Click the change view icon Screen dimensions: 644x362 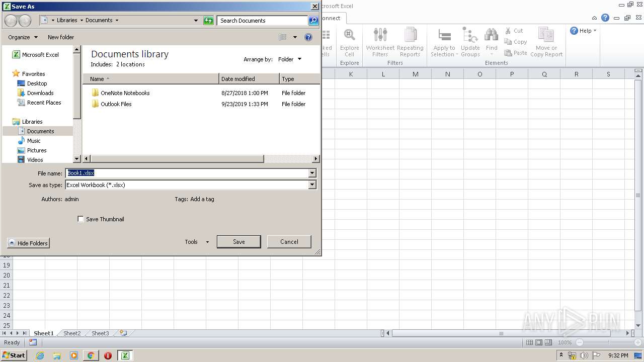pos(283,37)
